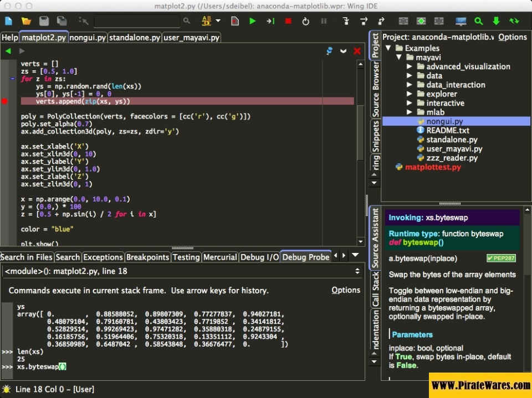Click the toolbar search input field

(x=137, y=21)
